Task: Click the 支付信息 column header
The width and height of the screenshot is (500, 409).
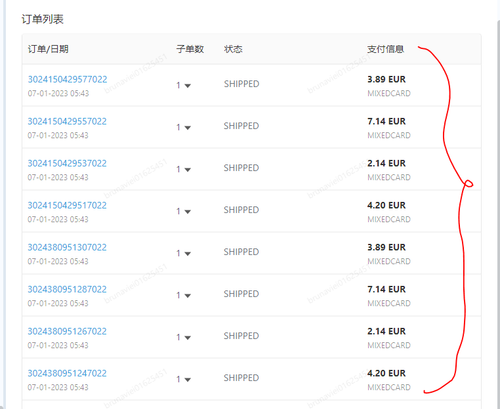Action: tap(386, 49)
